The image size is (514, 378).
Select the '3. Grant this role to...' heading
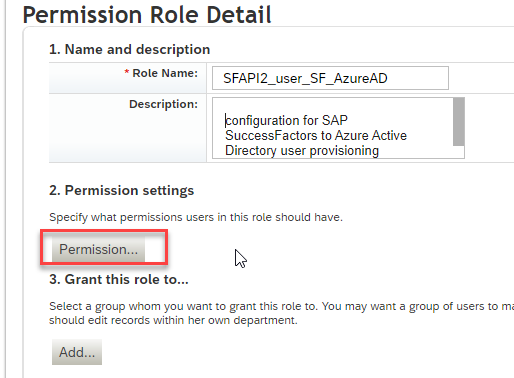[x=119, y=279]
